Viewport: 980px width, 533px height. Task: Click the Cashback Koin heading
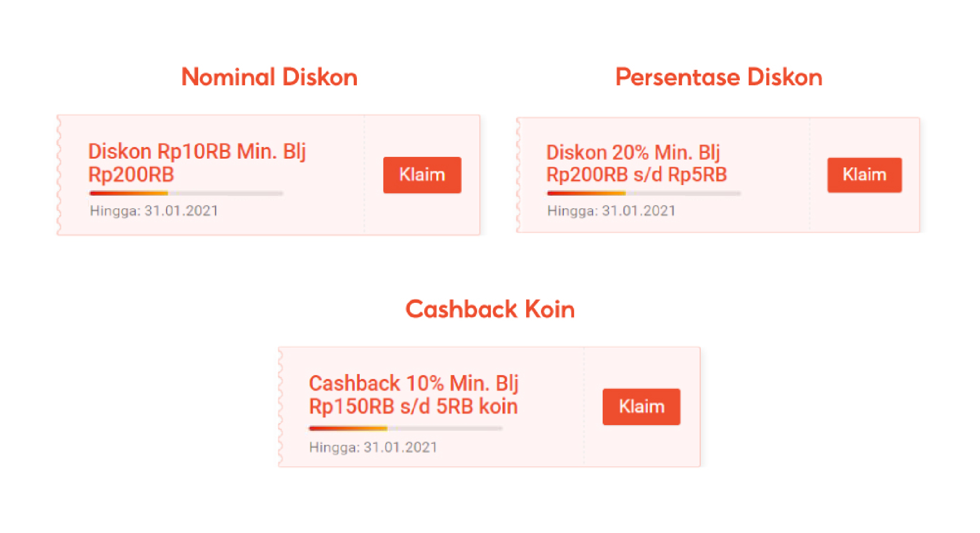tap(490, 309)
